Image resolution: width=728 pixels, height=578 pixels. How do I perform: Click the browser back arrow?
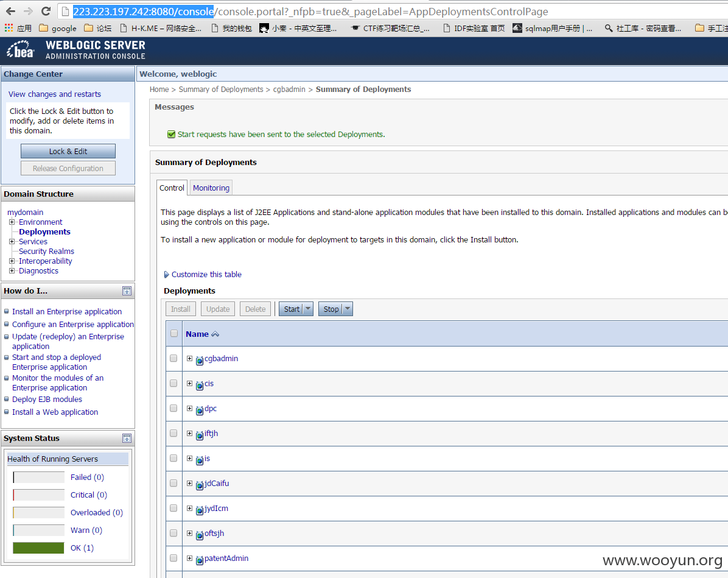point(11,11)
